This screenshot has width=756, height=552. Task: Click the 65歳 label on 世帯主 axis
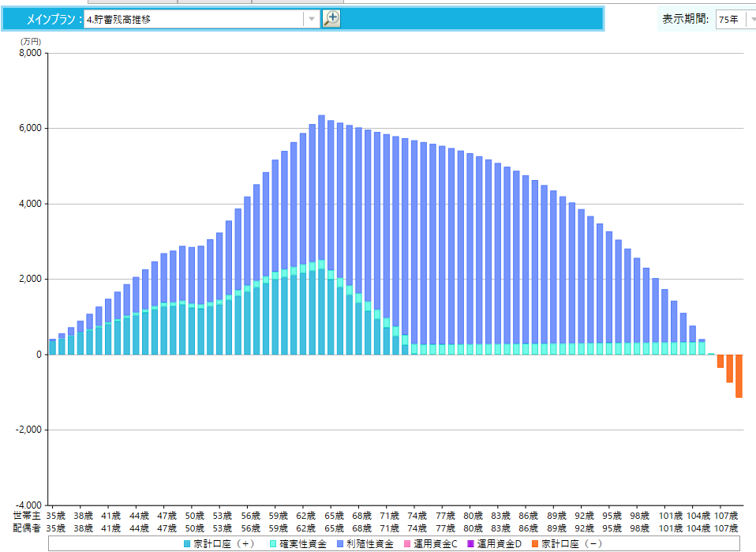[x=334, y=515]
